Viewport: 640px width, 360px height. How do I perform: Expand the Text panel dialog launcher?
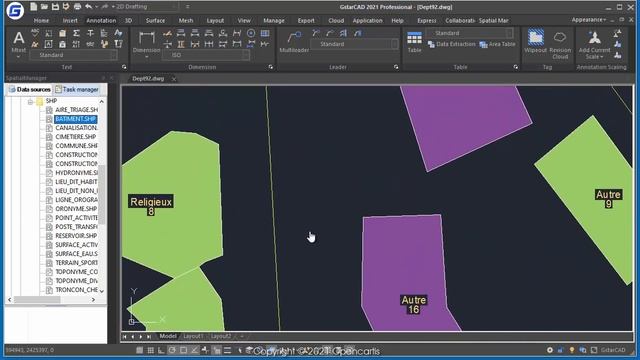click(x=124, y=67)
